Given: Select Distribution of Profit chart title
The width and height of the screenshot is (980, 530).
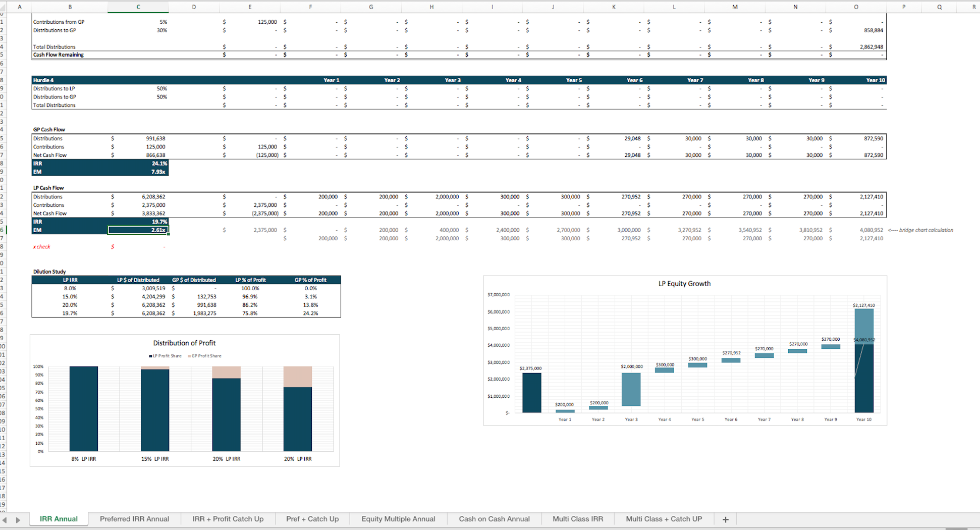Looking at the screenshot, I should (x=184, y=343).
